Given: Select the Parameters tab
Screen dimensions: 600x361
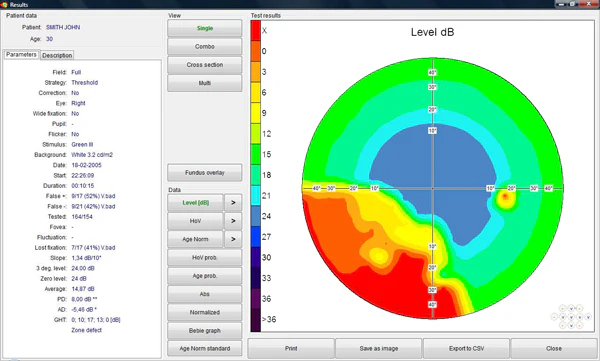Looking at the screenshot, I should pyautogui.click(x=21, y=55).
